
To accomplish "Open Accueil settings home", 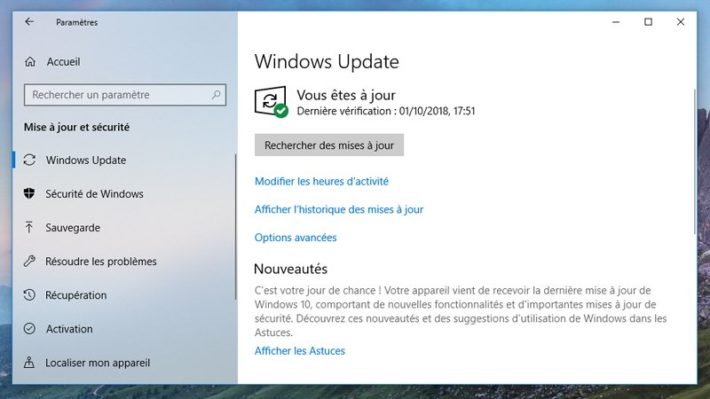I will coord(63,62).
